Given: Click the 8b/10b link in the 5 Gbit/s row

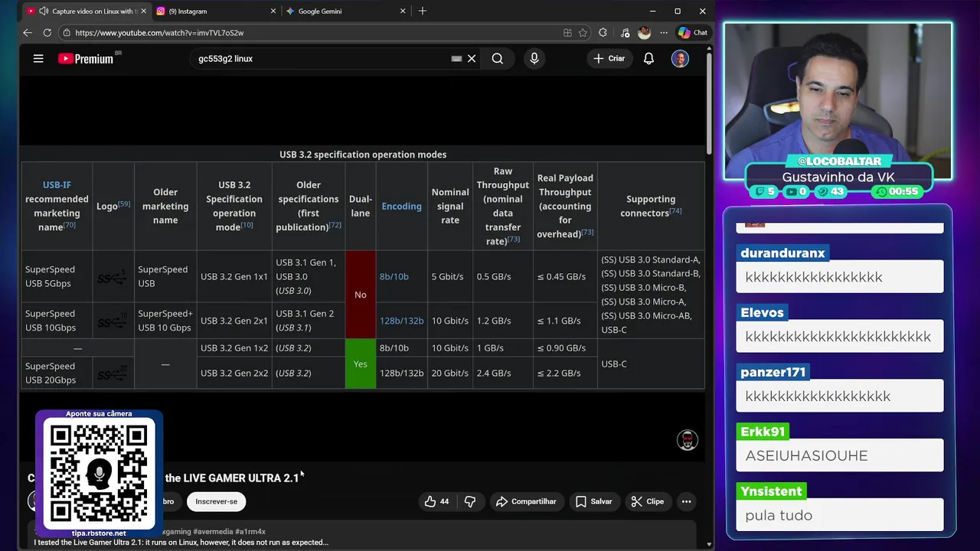Looking at the screenshot, I should (394, 276).
